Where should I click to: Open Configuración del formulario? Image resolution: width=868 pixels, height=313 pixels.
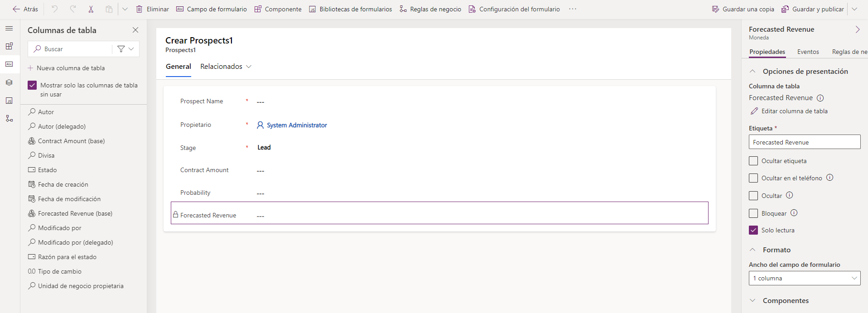514,9
